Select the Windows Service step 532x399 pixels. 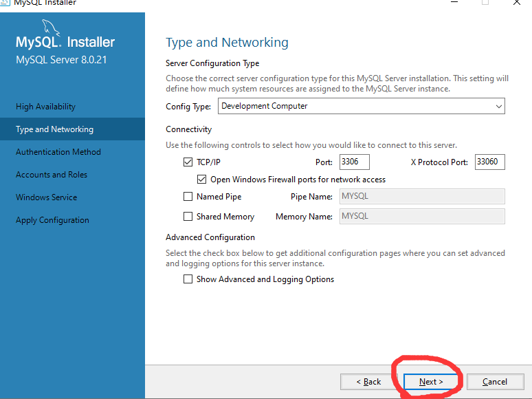46,197
